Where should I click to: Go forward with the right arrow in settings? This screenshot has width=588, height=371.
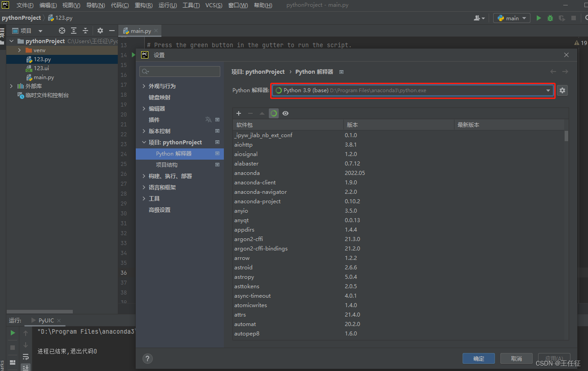coord(565,72)
